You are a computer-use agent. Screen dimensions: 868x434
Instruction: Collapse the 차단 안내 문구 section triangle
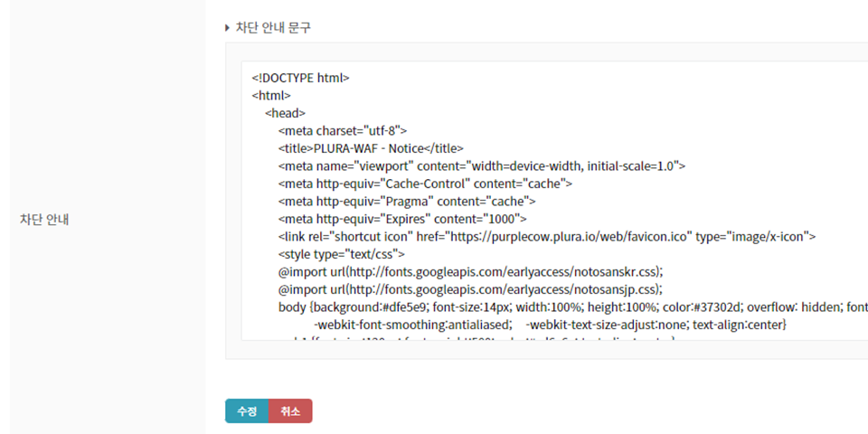tap(228, 28)
